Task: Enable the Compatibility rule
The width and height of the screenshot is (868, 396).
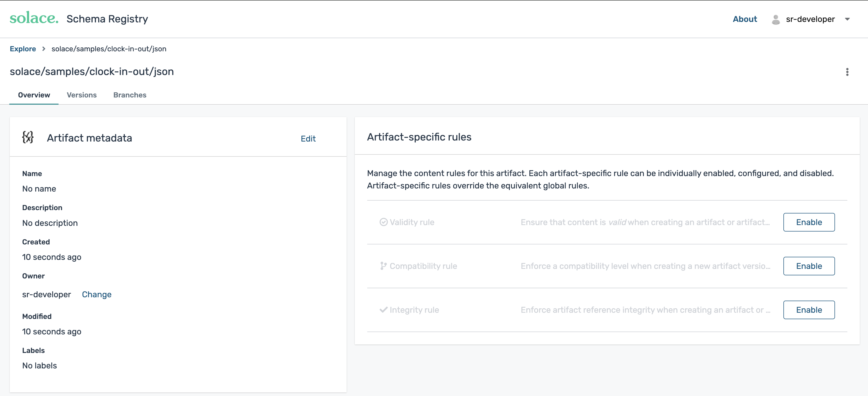Action: click(x=809, y=266)
